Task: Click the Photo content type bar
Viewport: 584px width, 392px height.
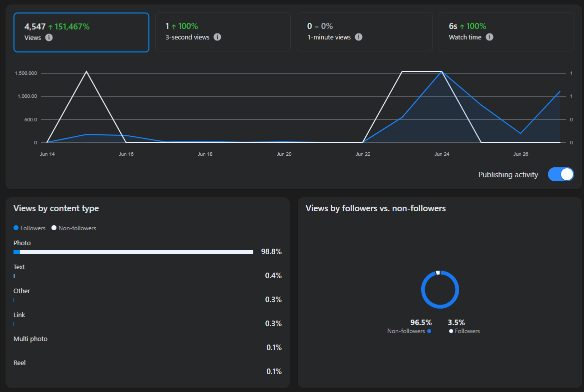Action: 133,252
